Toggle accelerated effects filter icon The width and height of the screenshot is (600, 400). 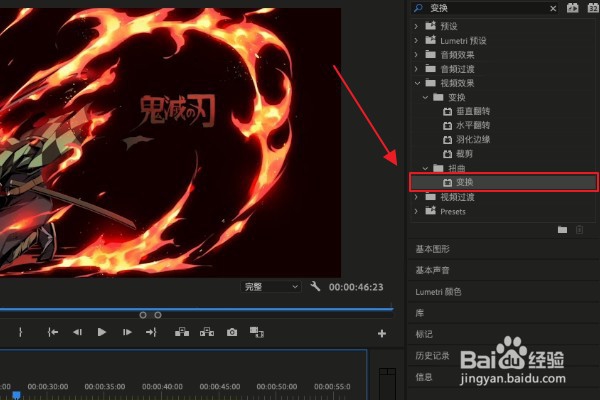[x=572, y=8]
